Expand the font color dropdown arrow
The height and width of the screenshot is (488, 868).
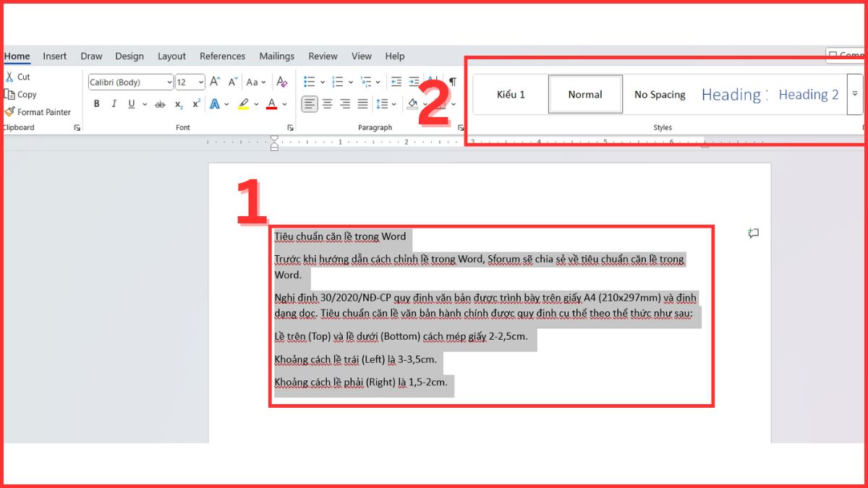point(284,104)
